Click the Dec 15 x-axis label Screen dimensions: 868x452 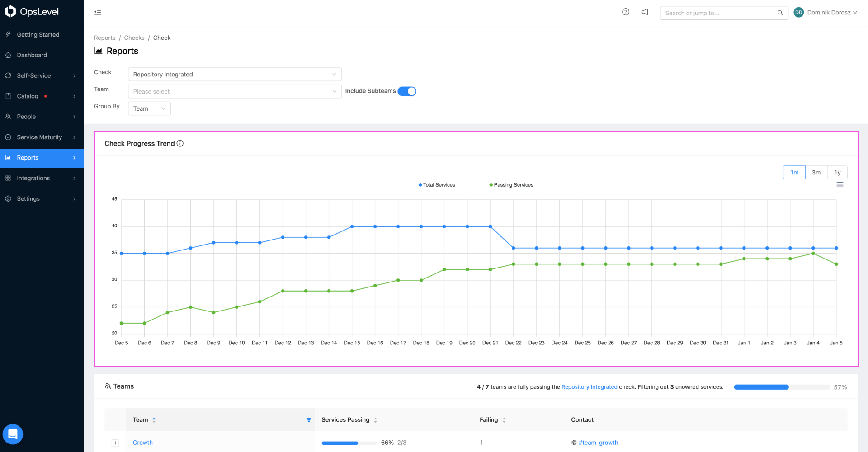click(x=352, y=343)
